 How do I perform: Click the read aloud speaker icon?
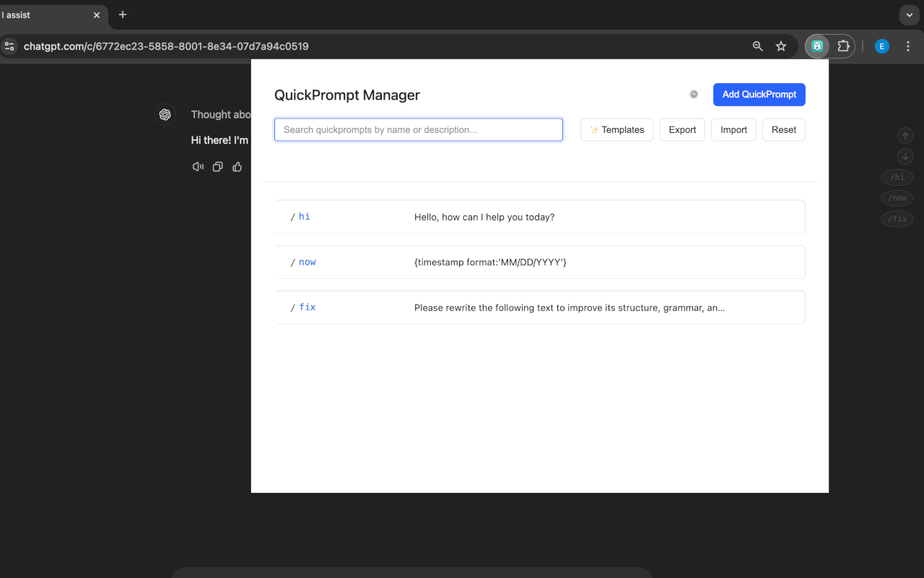198,167
